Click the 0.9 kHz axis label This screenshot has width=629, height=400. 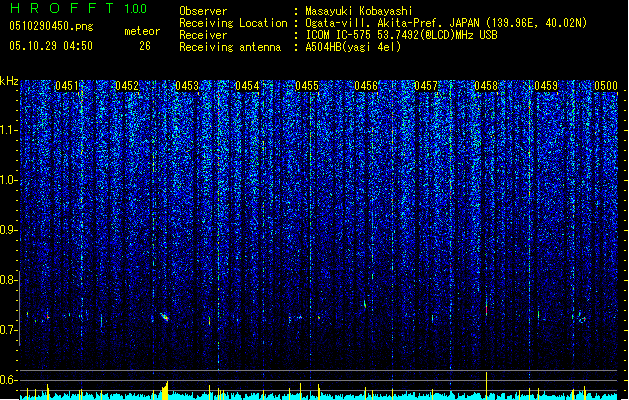(x=9, y=230)
